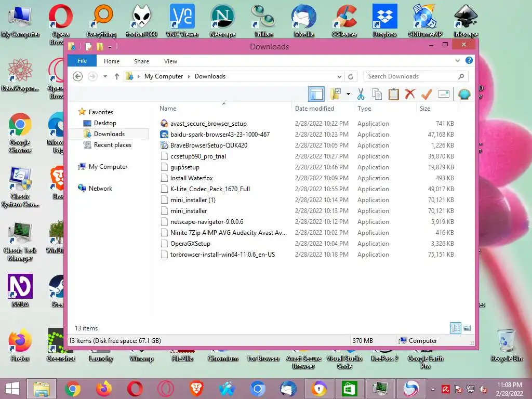The image size is (532, 399).
Task: Open the Dropbox desktop shortcut
Action: [x=385, y=20]
